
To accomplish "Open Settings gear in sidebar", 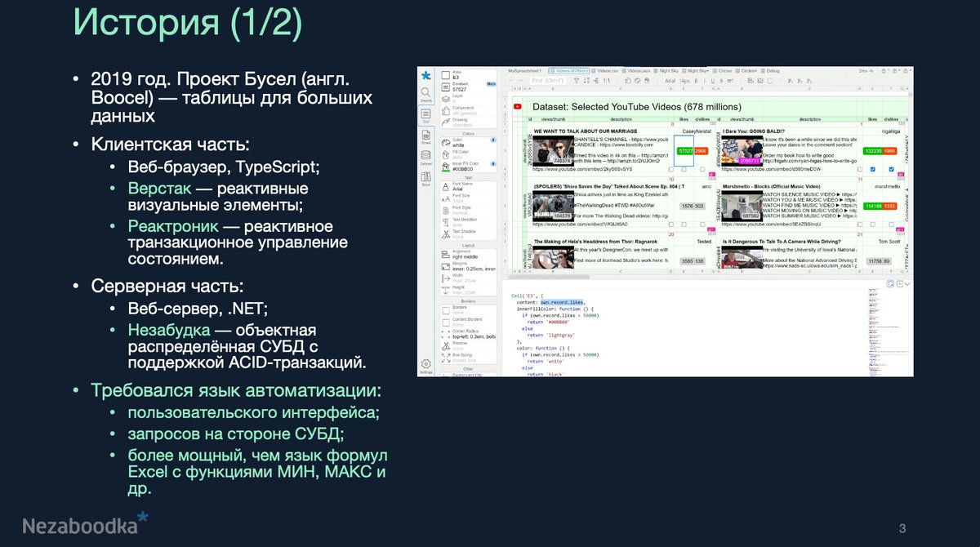I will [426, 364].
